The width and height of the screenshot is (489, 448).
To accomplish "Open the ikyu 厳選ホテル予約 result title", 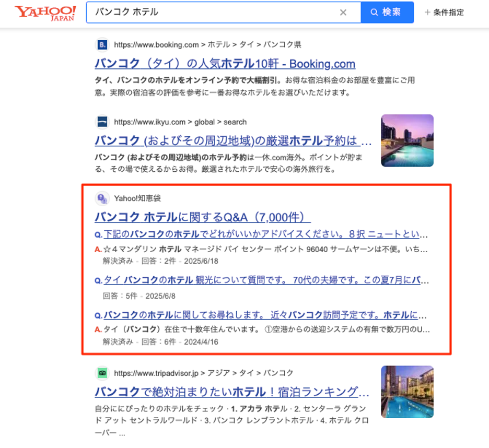I will pos(234,140).
